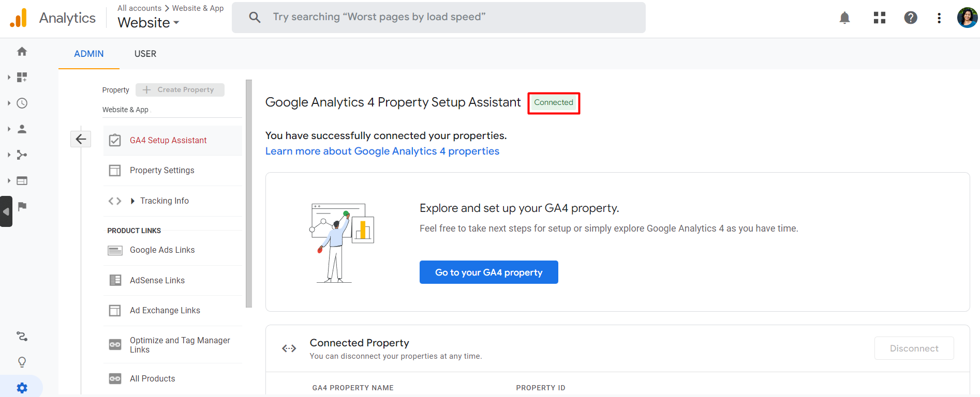Click the Conversions flag icon in sidebar
980x397 pixels.
click(x=22, y=207)
